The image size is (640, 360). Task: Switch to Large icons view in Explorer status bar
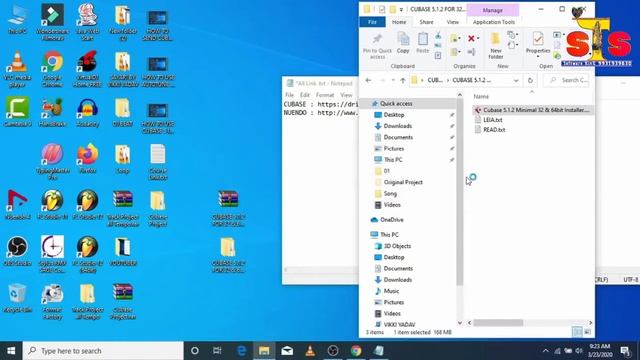587,332
